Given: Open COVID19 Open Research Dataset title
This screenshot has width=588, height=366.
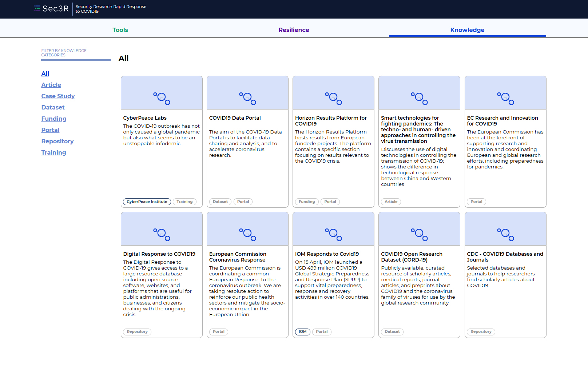Looking at the screenshot, I should (x=412, y=257).
